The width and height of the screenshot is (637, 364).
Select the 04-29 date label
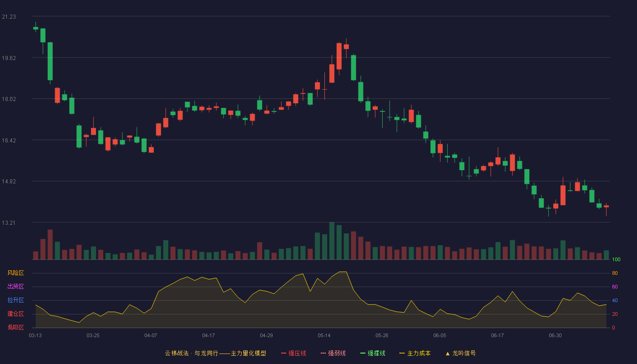pos(266,335)
